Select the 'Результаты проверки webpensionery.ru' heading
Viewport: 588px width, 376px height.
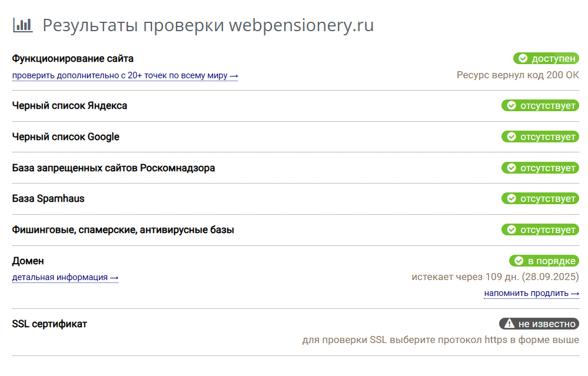(208, 25)
